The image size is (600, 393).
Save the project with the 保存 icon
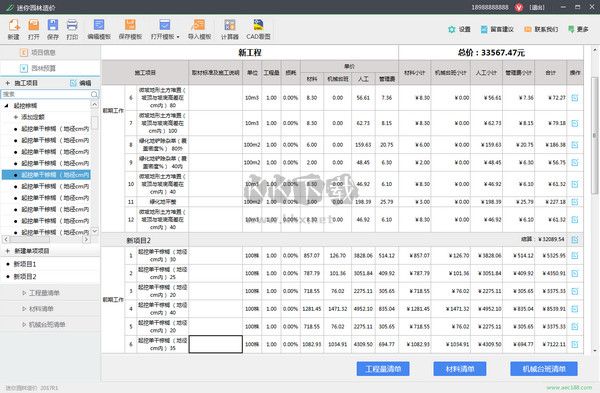tap(53, 25)
